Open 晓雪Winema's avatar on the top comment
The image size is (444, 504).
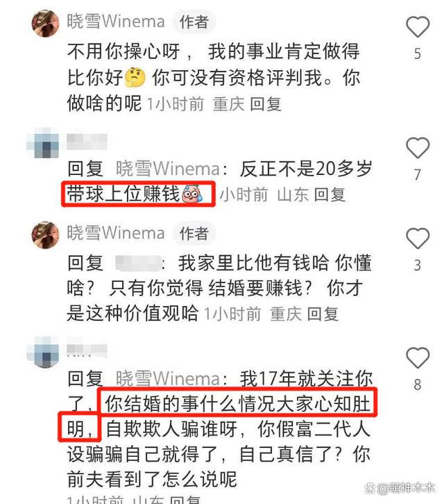tap(46, 23)
